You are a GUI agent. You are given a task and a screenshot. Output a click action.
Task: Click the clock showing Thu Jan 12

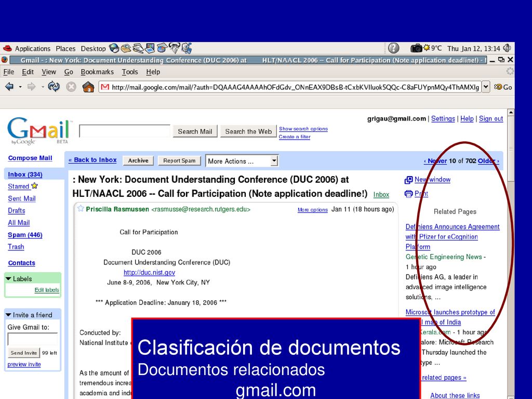pyautogui.click(x=474, y=48)
